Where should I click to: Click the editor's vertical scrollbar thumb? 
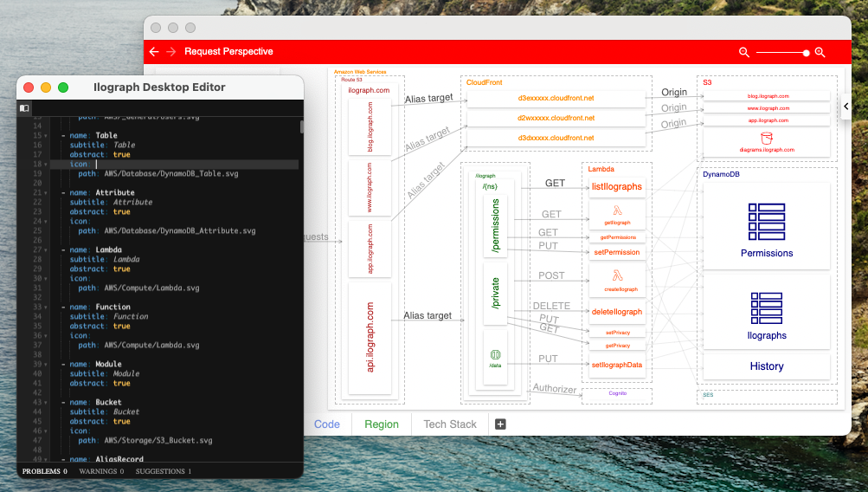302,126
